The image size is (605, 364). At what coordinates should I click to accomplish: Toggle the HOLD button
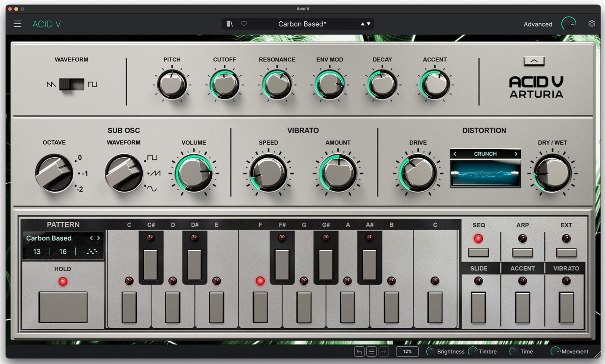click(63, 307)
